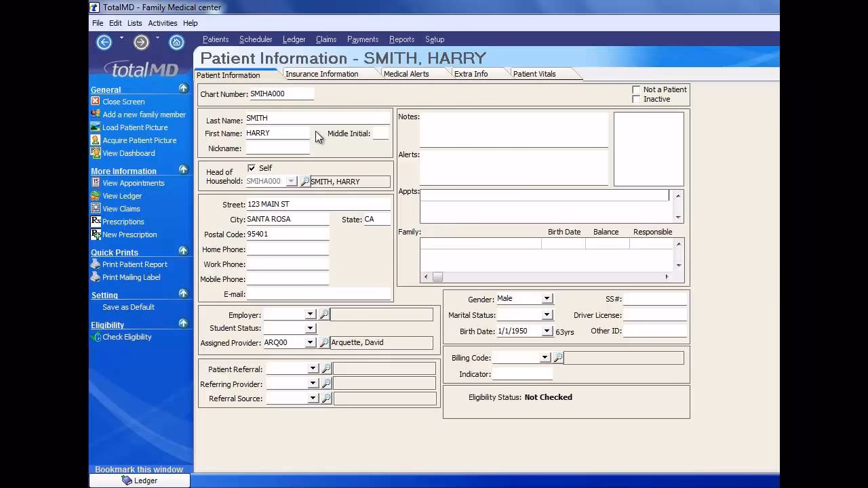Click the Ledger button at the bottom

140,480
